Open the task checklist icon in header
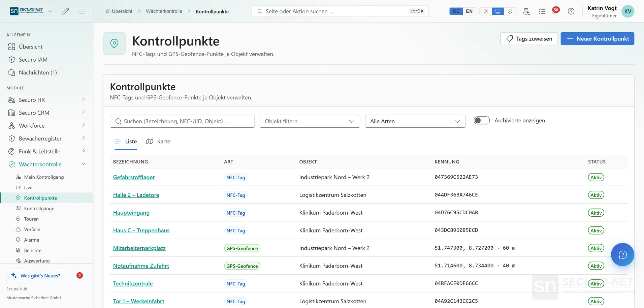This screenshot has width=644, height=308. (542, 11)
